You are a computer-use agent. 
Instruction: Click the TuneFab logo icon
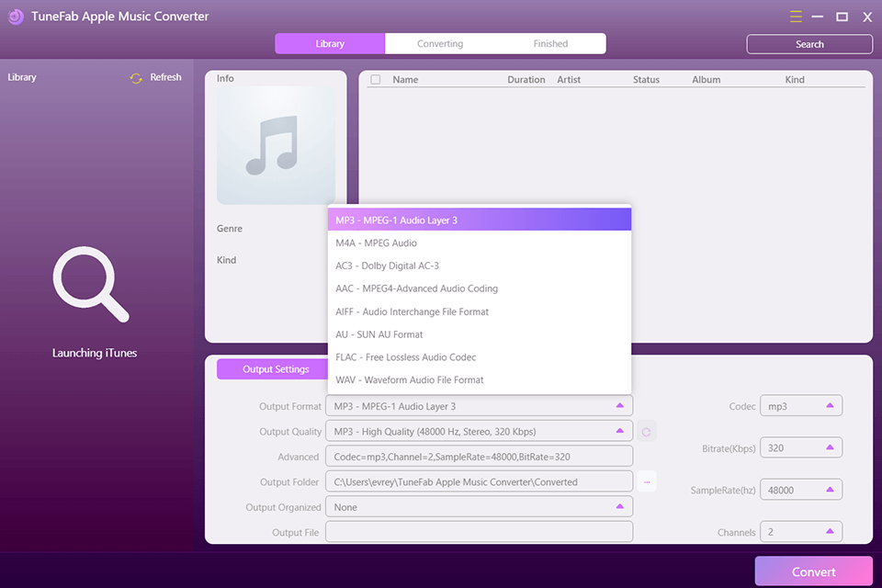pos(16,16)
